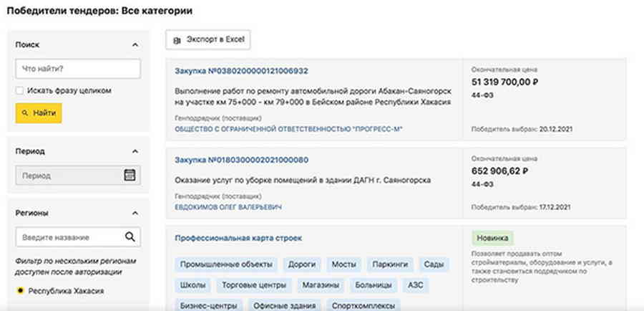This screenshot has height=311, width=644.
Task: Collapse the Период section chevron
Action: (x=135, y=151)
